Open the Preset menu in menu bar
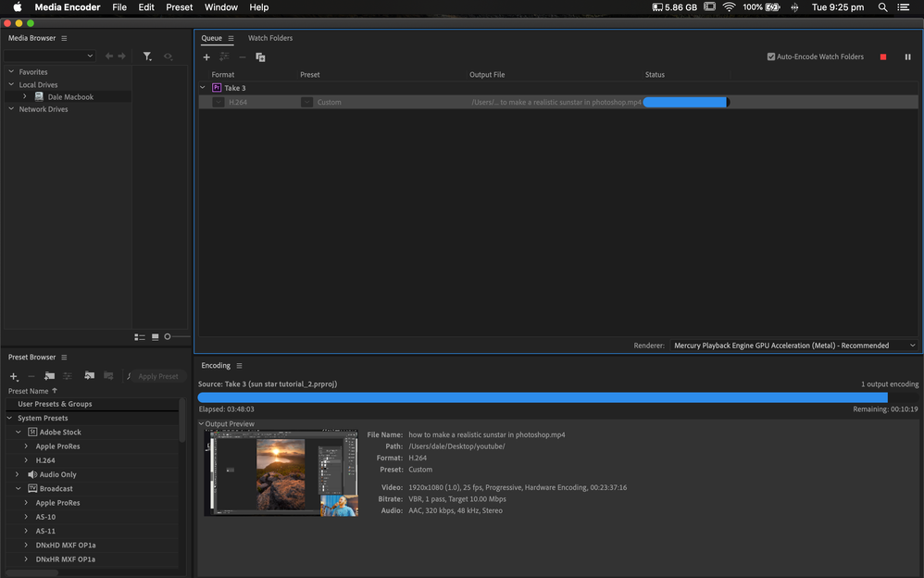 coord(179,7)
